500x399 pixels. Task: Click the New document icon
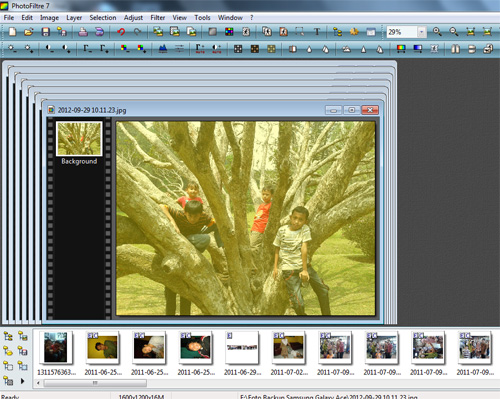[x=12, y=32]
